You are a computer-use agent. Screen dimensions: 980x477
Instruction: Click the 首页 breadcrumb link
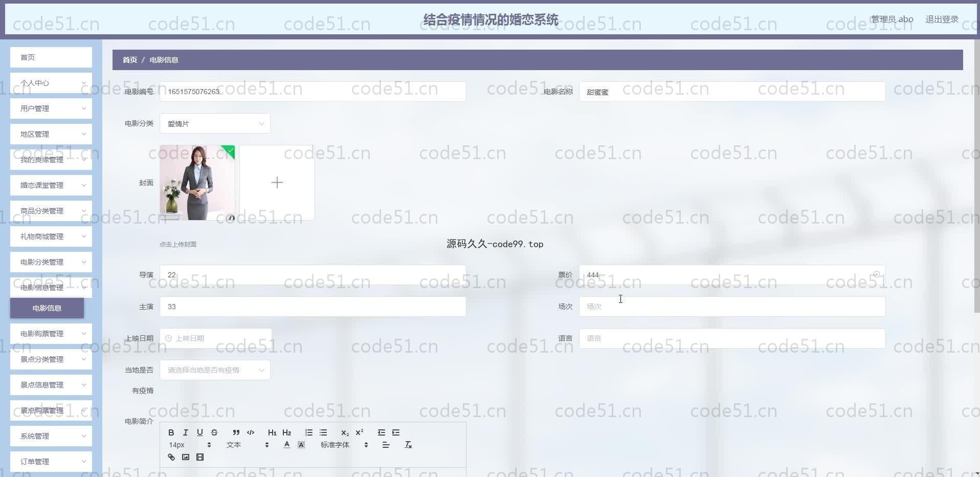tap(130, 60)
